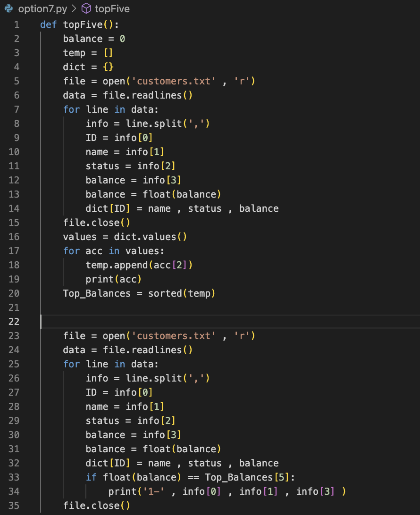The width and height of the screenshot is (420, 515).
Task: Click line number 20 in the gutter
Action: (15, 293)
